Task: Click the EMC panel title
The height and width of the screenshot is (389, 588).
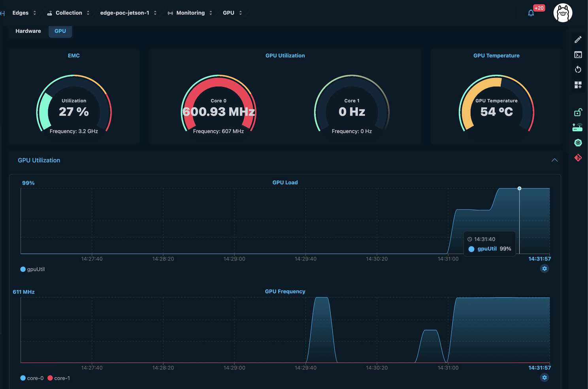Action: 74,56
